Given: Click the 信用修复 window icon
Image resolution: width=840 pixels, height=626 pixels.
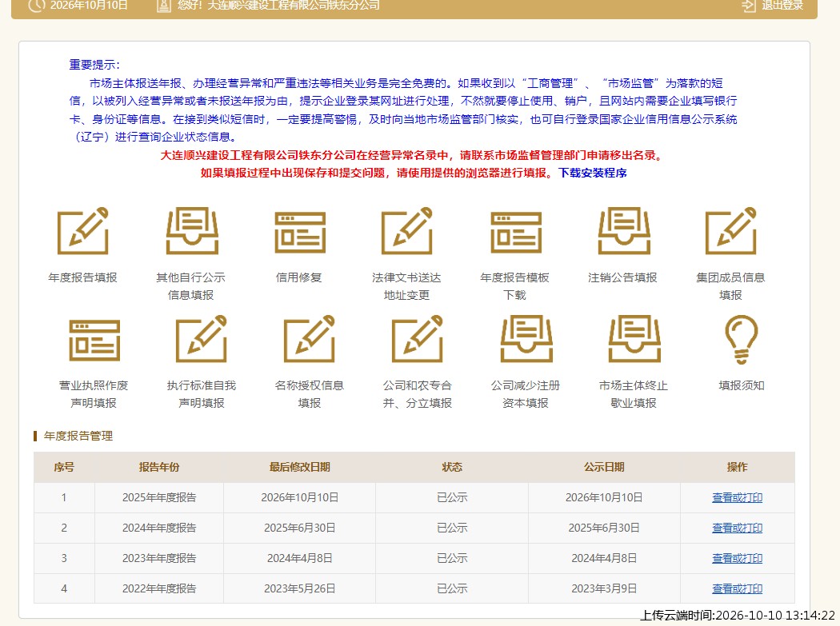Looking at the screenshot, I should 299,233.
